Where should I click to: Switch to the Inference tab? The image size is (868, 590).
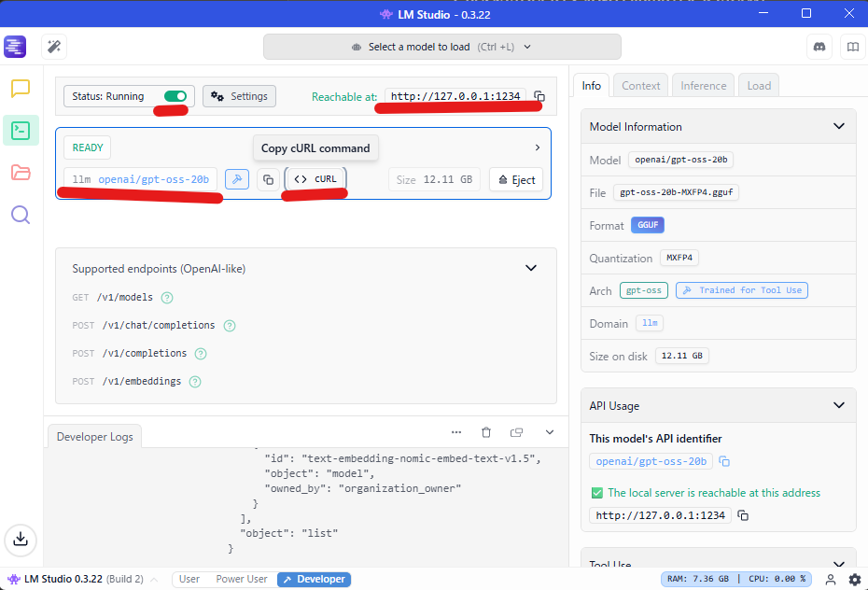pos(703,86)
